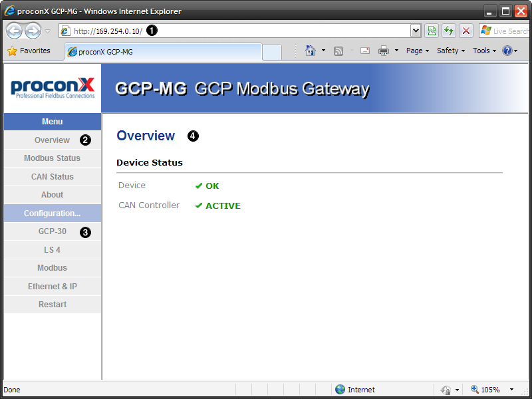Click the proconX logo
The width and height of the screenshot is (532, 399).
tap(53, 88)
